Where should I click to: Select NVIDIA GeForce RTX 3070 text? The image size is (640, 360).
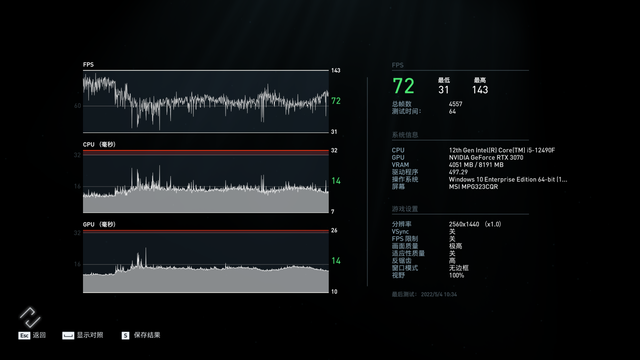pos(486,158)
